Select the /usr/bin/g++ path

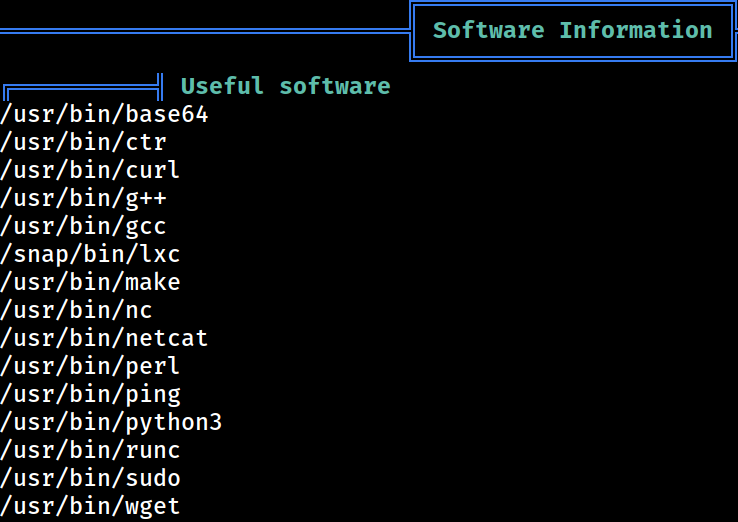tap(83, 198)
